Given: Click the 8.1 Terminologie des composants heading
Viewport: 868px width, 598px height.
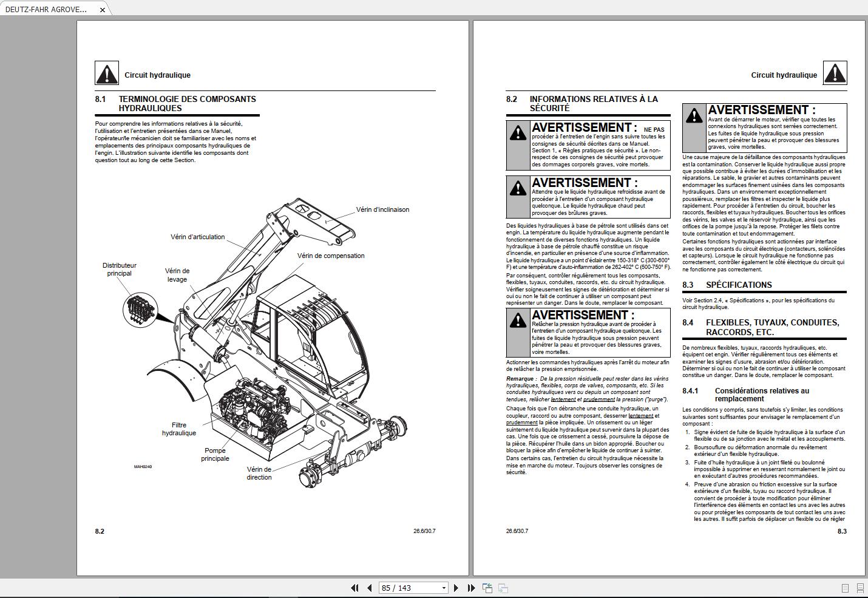Looking at the screenshot, I should (x=187, y=103).
